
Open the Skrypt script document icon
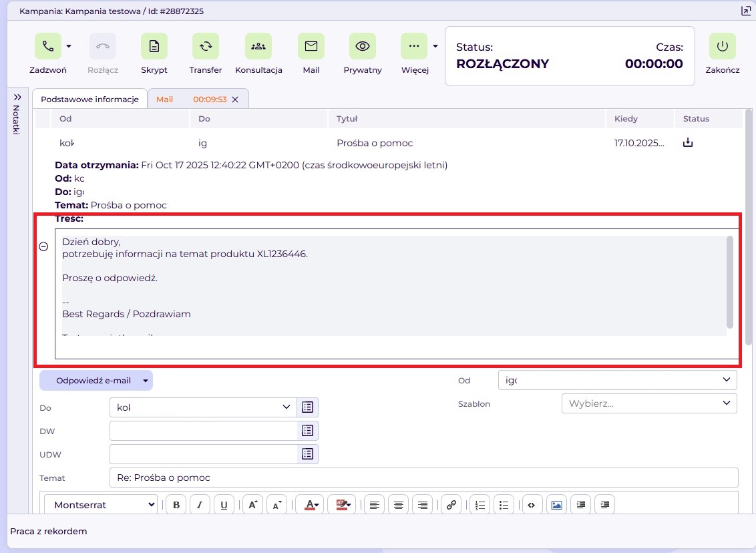(x=154, y=46)
